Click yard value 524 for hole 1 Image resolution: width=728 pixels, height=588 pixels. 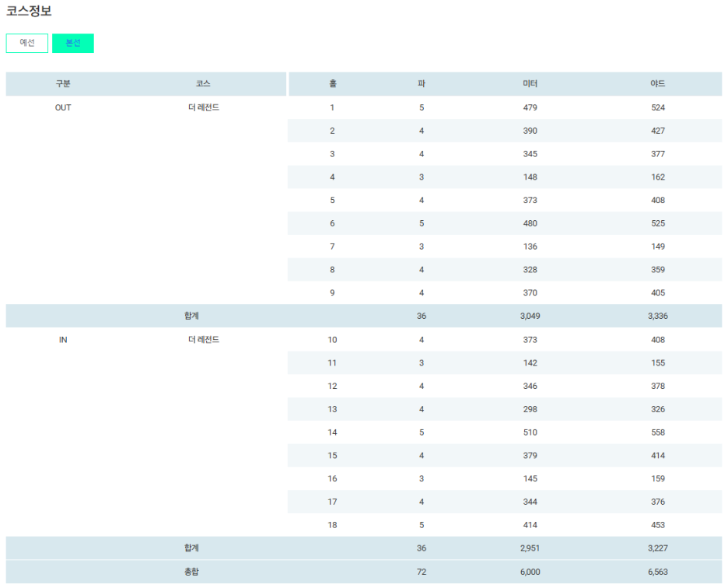tap(658, 108)
